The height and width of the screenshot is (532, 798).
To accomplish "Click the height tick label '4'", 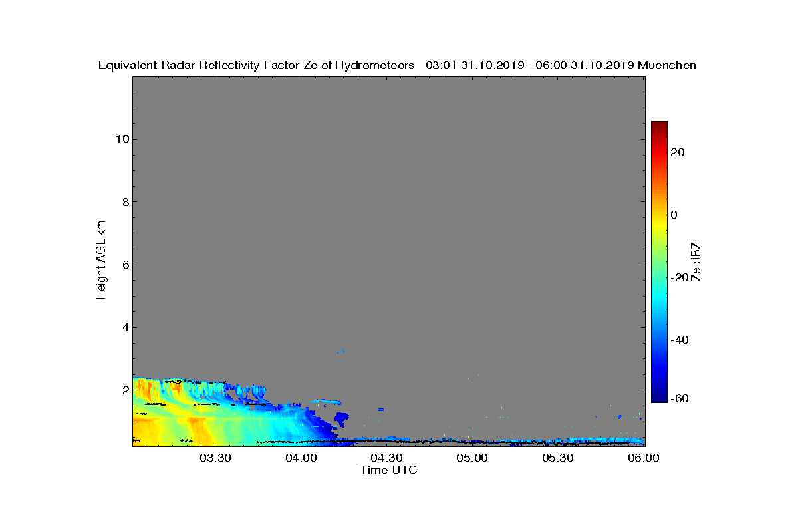I will [124, 327].
